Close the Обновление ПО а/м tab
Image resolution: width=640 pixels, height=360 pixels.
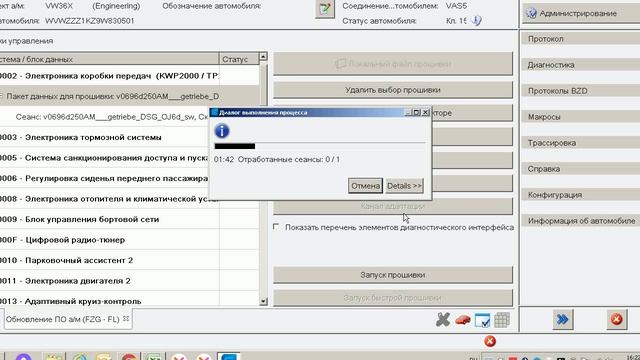(126, 319)
